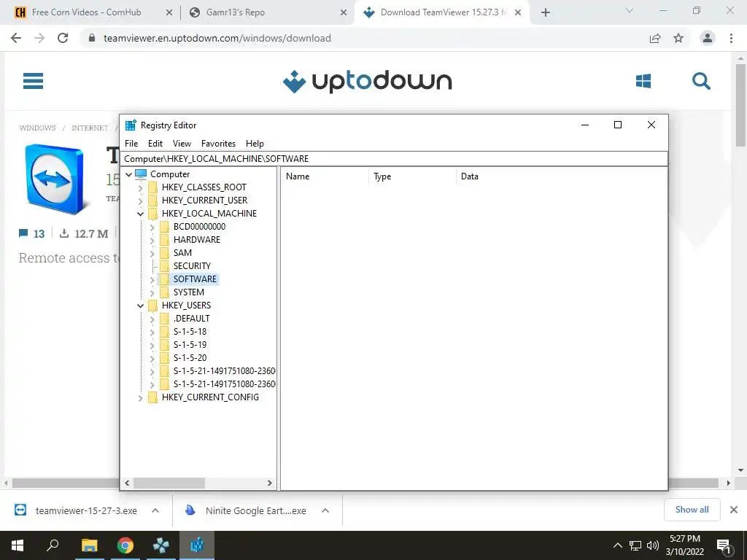Open Chrome's three-dot menu
The width and height of the screenshot is (747, 560).
click(x=731, y=38)
